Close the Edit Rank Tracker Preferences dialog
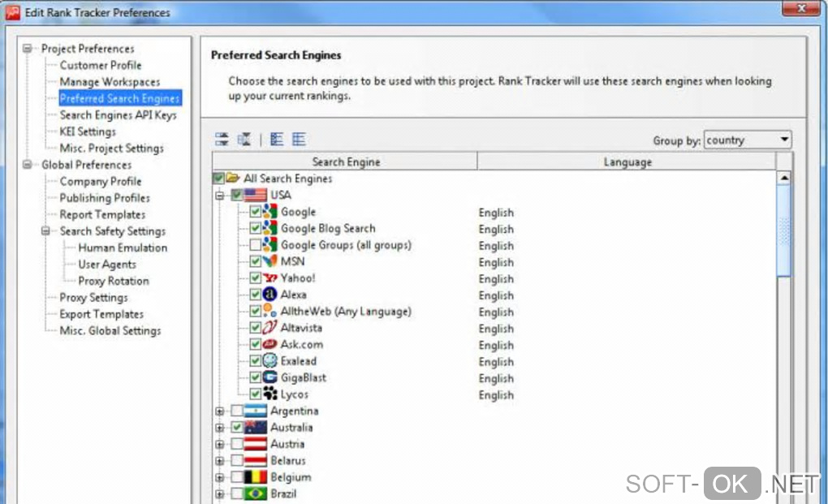Viewport: 828px width, 504px height. (801, 7)
